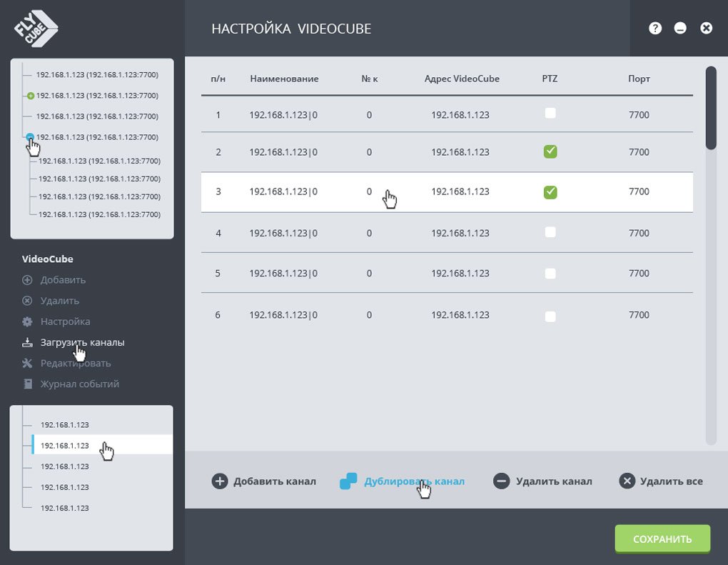This screenshot has width=728, height=565.
Task: Click the PTZ column header
Action: [550, 79]
